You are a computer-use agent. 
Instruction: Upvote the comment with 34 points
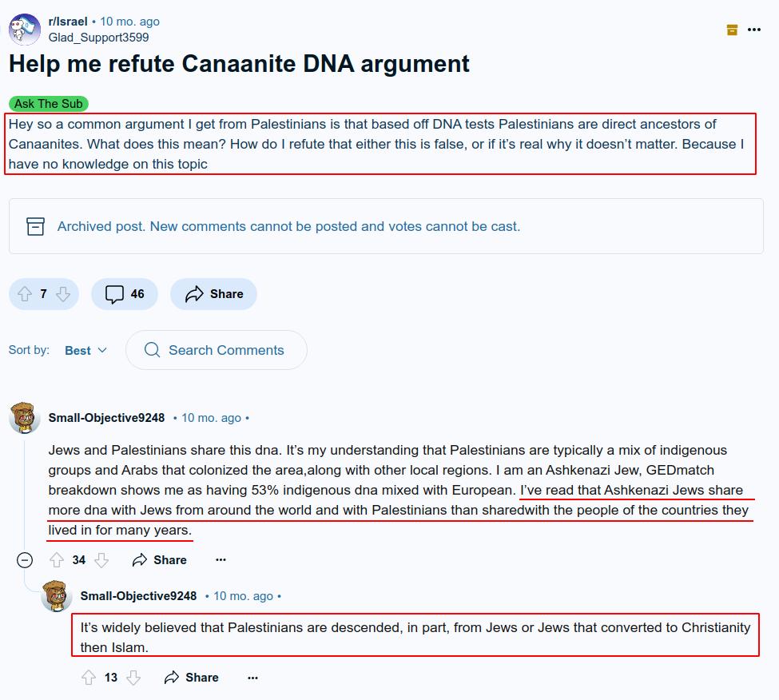point(57,560)
